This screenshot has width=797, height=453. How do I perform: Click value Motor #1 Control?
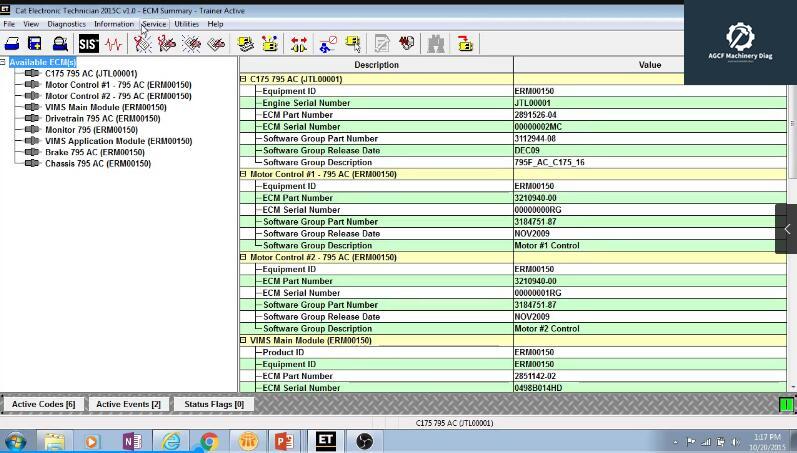click(547, 246)
